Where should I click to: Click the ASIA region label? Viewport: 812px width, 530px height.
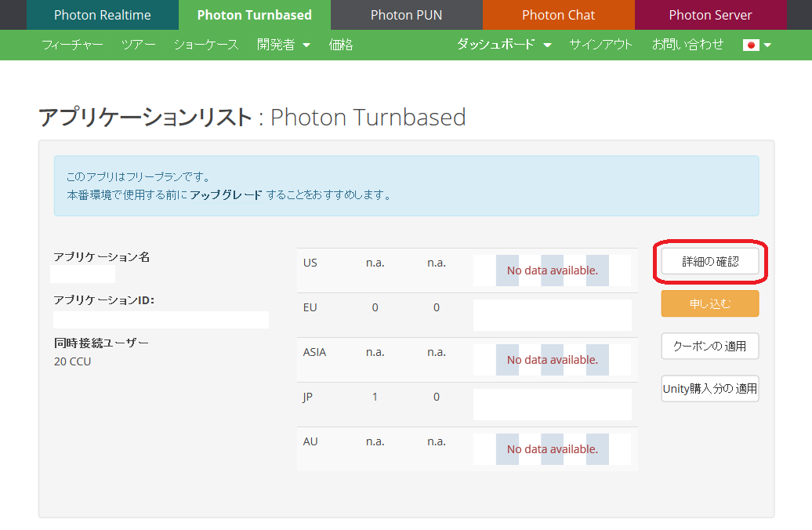point(314,352)
